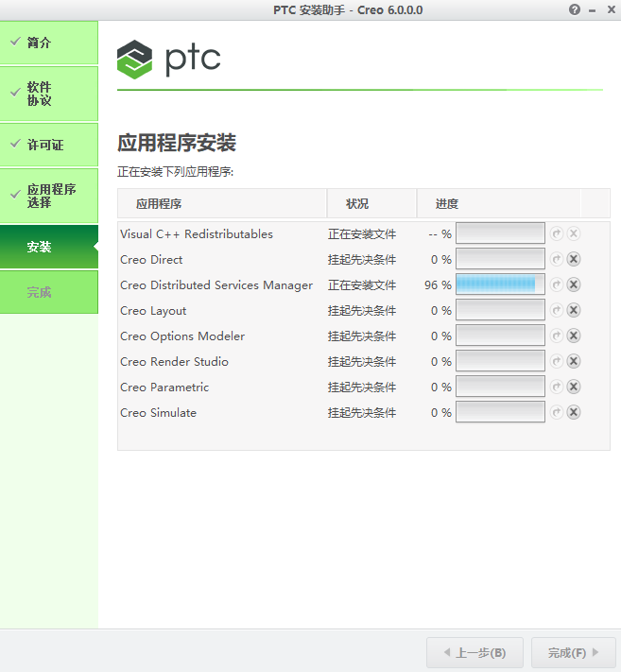Viewport: 621px width, 672px height.
Task: Cancel Visual C++ Redistributables installation
Action: 574,233
